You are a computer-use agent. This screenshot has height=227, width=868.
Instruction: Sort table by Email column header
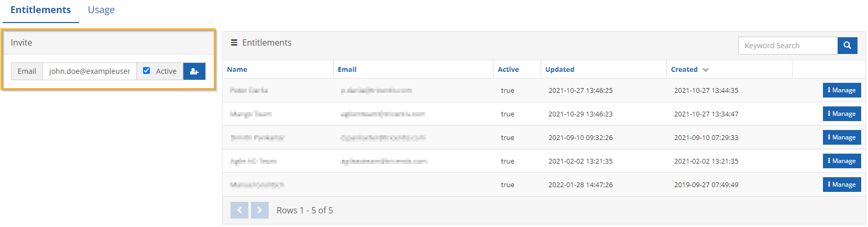pos(347,69)
